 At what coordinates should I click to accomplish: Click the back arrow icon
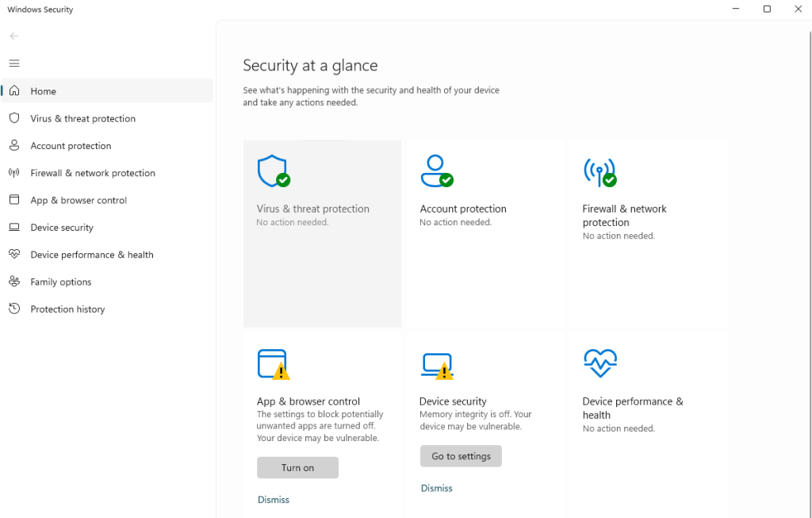point(14,36)
